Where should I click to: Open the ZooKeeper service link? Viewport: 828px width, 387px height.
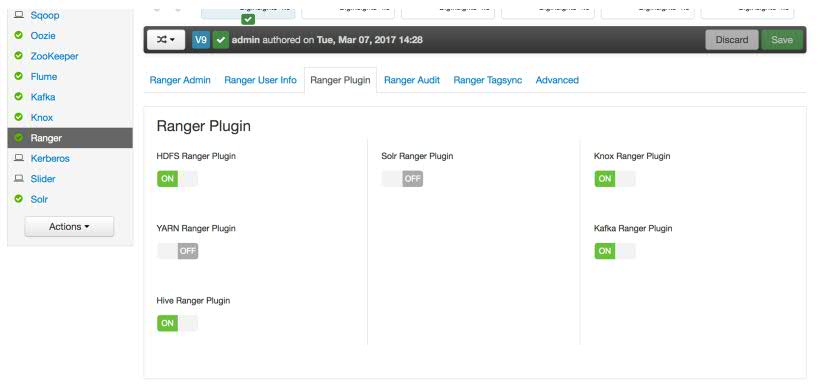[x=54, y=56]
